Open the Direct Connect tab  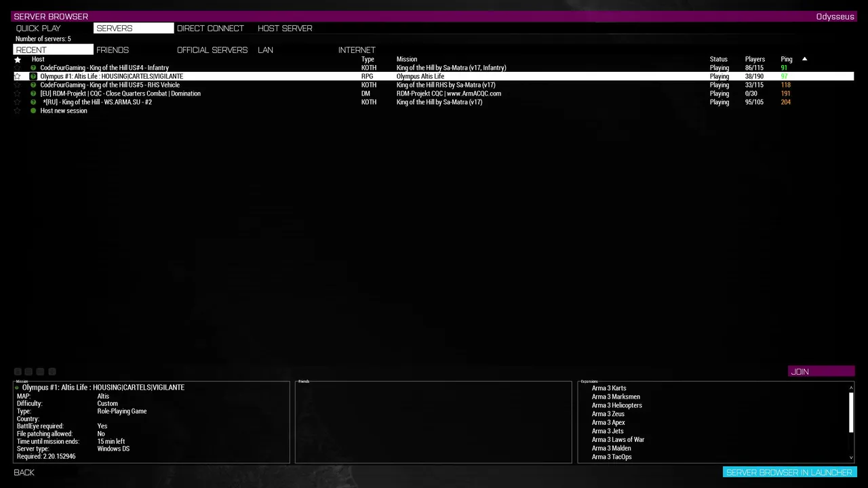[214, 28]
